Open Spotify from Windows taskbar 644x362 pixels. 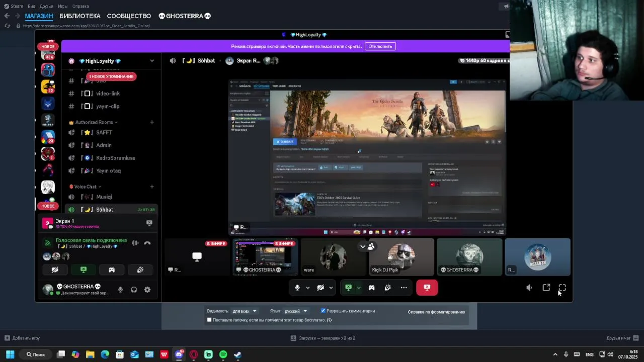coord(223,354)
